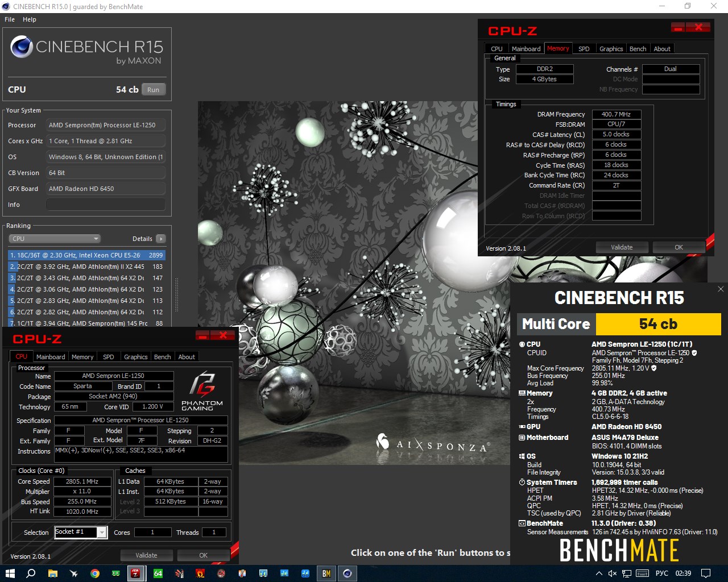This screenshot has height=582, width=728.
Task: Open the taskbar clock showing 02:39
Action: tap(683, 573)
